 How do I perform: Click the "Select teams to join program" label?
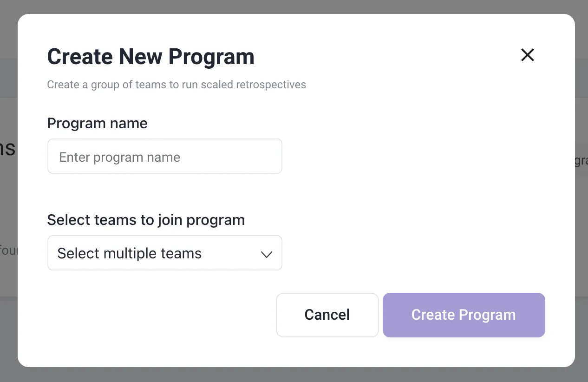146,220
